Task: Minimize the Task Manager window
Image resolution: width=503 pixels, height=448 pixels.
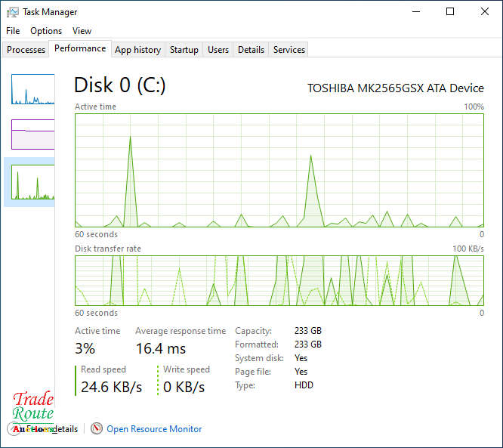Action: tap(415, 11)
